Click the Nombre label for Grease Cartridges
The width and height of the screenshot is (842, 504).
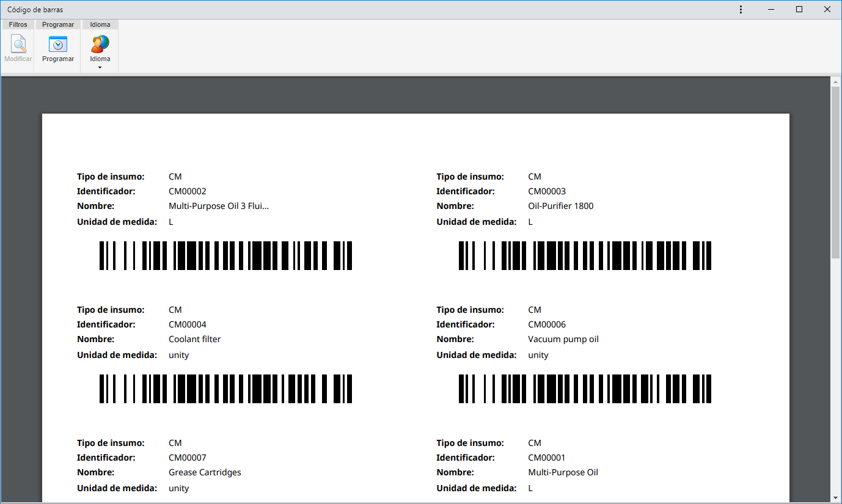[95, 472]
